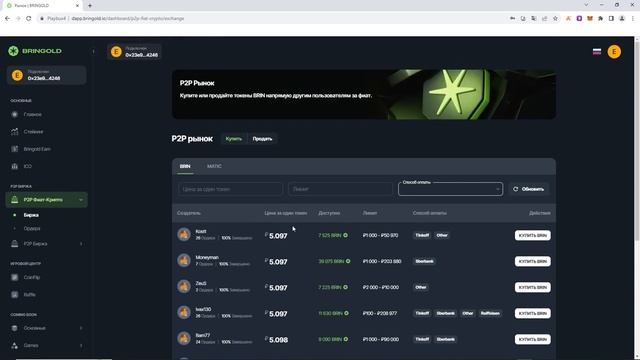The width and height of the screenshot is (640, 360).
Task: Focus the Цена за один токен field
Action: tap(230, 189)
